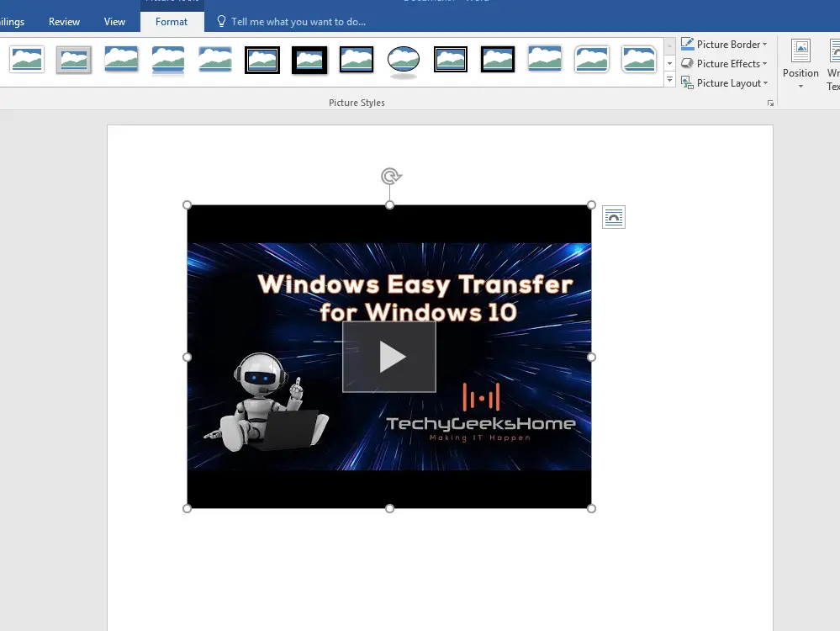Apply the Compound Frame Black picture style

coord(451,60)
